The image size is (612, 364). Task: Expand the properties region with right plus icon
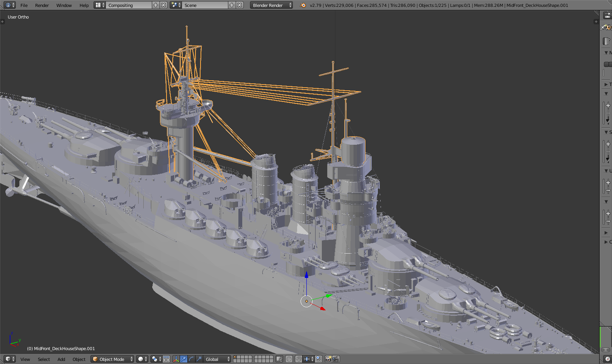596,22
